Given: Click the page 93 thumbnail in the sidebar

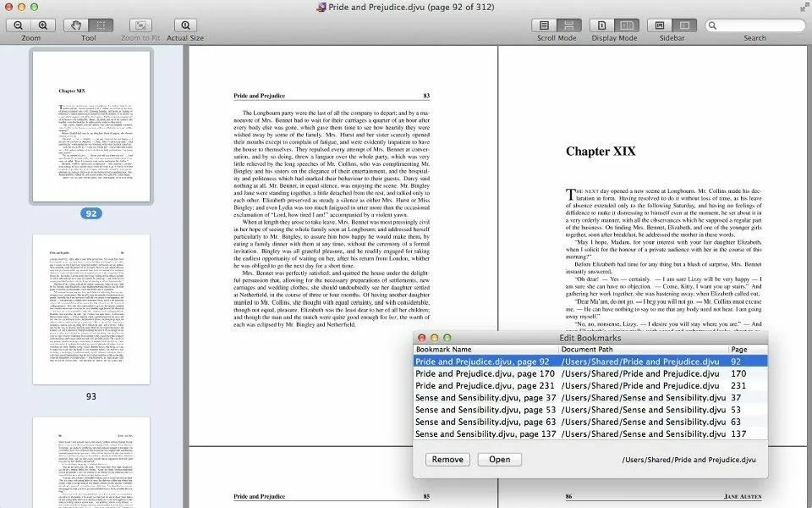Looking at the screenshot, I should tap(91, 310).
